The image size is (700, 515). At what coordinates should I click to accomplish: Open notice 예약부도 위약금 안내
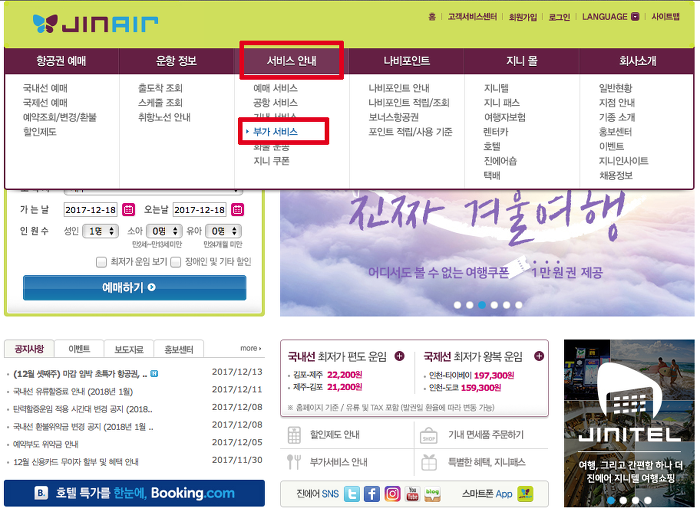(46, 444)
